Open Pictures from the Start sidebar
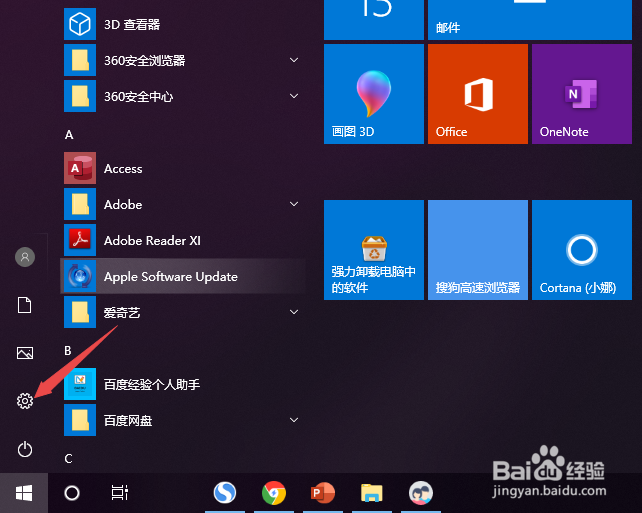 tap(25, 353)
